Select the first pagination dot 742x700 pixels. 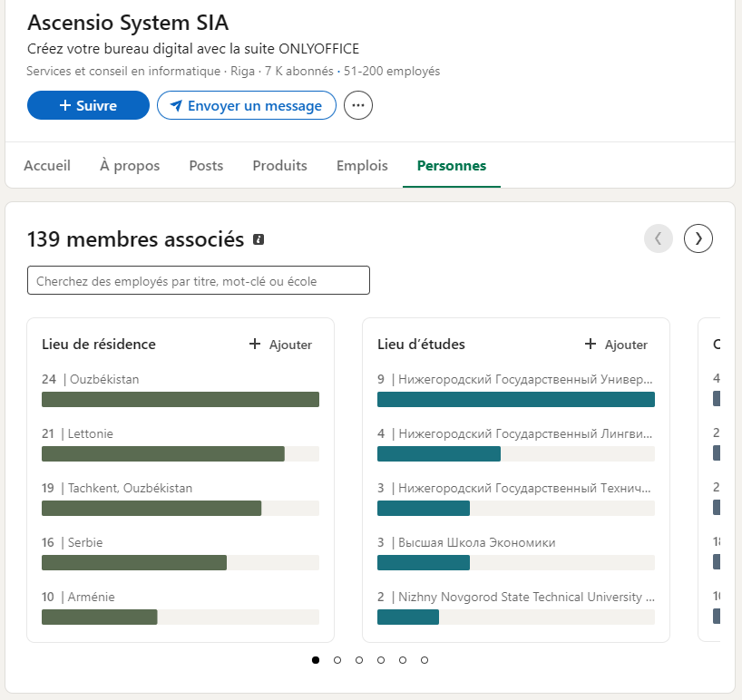(316, 660)
